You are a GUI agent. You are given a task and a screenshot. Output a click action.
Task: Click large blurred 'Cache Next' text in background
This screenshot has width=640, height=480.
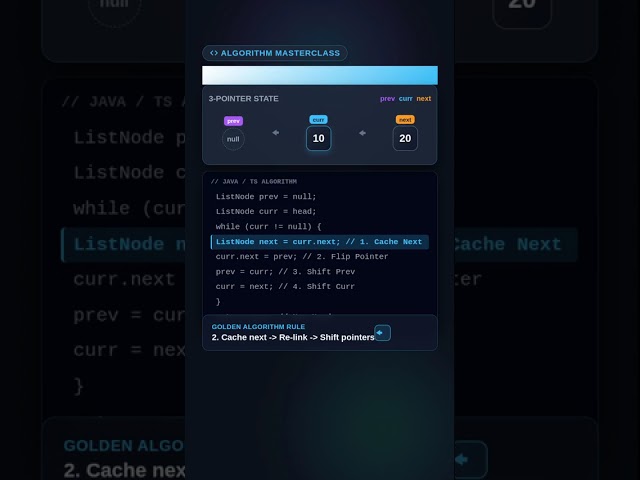(509, 244)
